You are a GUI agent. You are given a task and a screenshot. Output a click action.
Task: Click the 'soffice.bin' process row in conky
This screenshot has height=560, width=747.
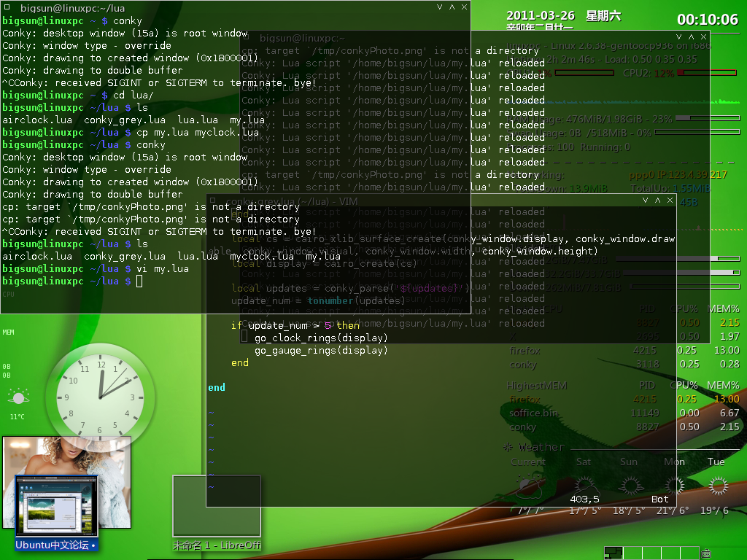coord(624,413)
